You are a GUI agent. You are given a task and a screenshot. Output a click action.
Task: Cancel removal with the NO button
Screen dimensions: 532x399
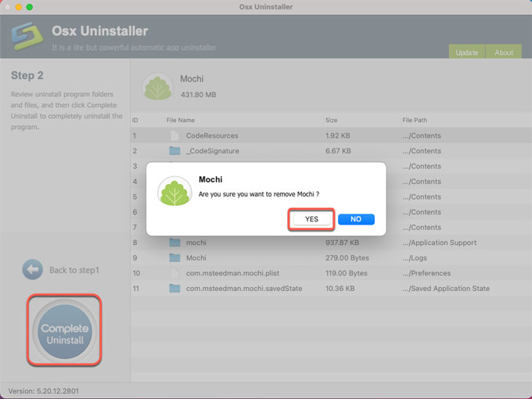click(356, 219)
